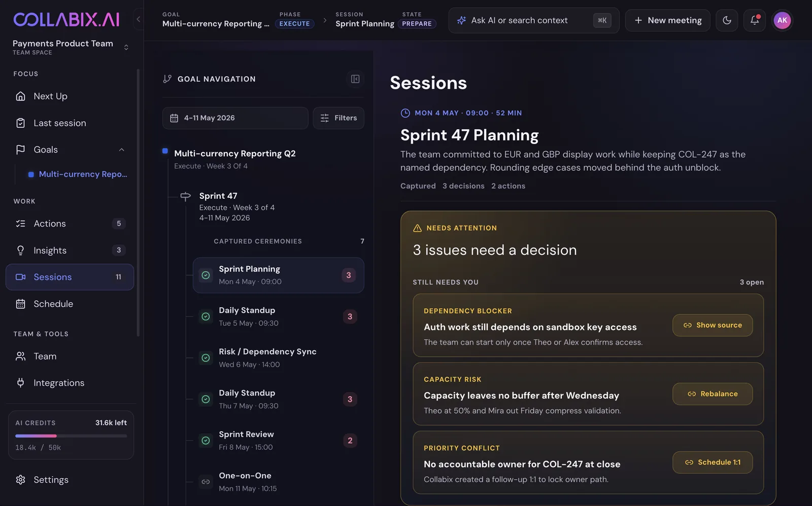Click the calendar icon in date range
This screenshot has width=812, height=506.
click(x=174, y=118)
